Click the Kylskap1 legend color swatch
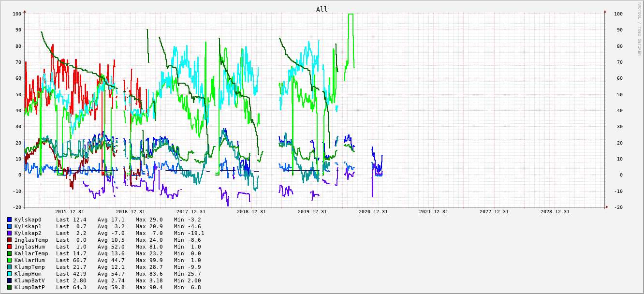This screenshot has width=644, height=294. 9,226
